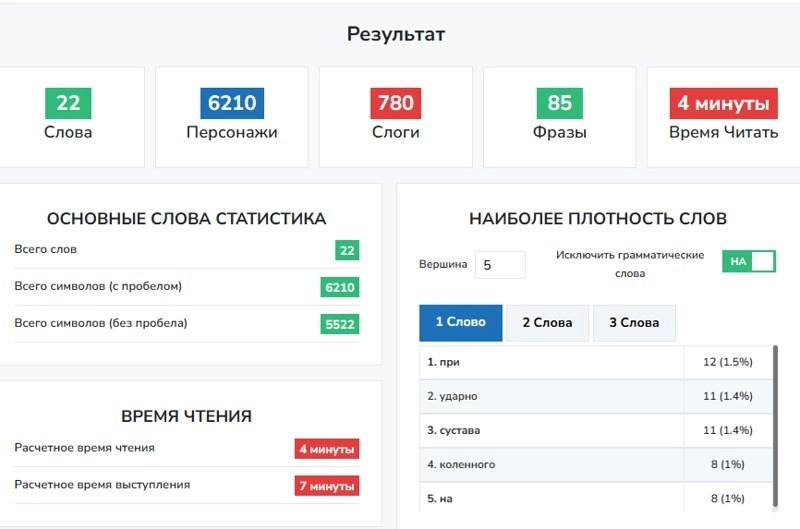Click the Вершина number input field
This screenshot has width=800, height=529.
pos(499,265)
